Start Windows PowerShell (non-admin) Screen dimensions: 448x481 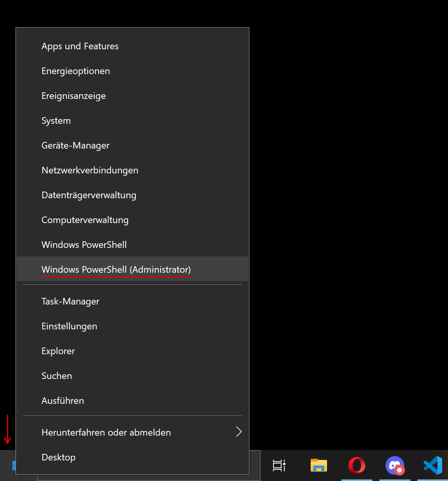(x=132, y=245)
